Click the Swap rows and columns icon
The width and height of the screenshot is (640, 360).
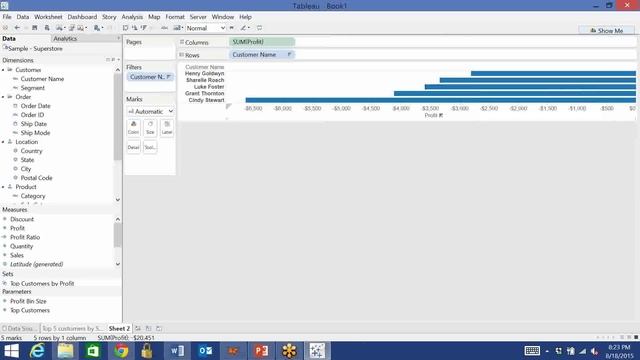click(125, 28)
